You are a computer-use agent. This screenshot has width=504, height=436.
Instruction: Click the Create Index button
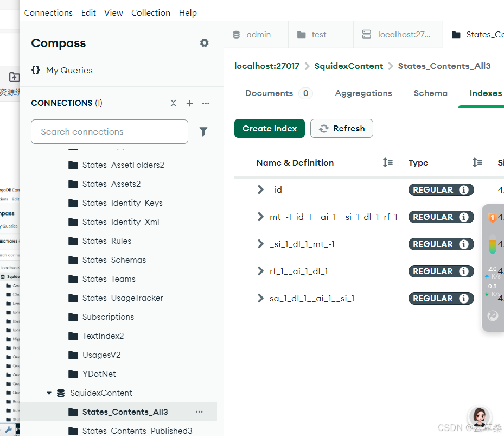pyautogui.click(x=269, y=128)
